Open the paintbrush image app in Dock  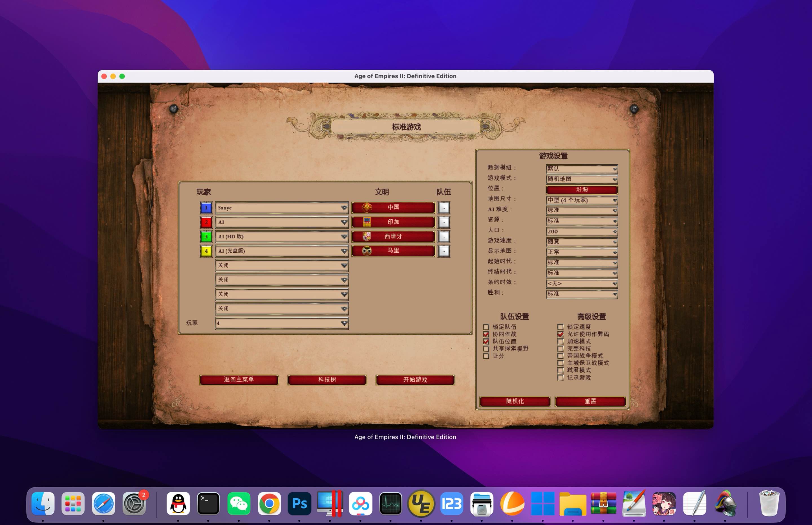(x=634, y=504)
